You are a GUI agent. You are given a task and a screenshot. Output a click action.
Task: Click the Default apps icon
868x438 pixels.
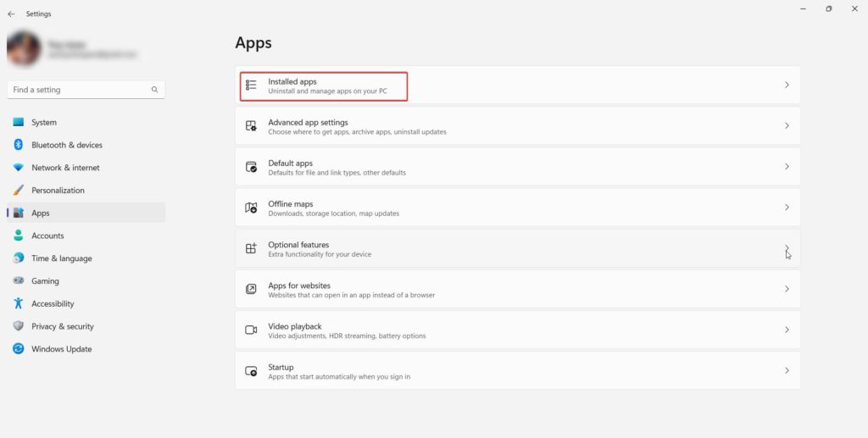(251, 167)
